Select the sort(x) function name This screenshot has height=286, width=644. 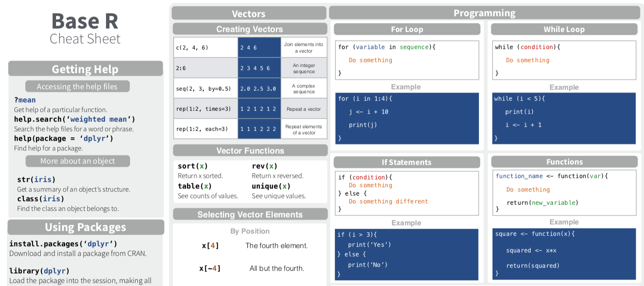pos(193,166)
